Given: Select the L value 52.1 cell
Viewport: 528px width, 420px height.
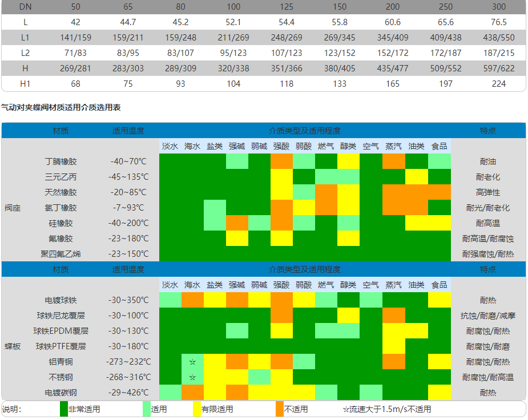Looking at the screenshot, I should (233, 22).
